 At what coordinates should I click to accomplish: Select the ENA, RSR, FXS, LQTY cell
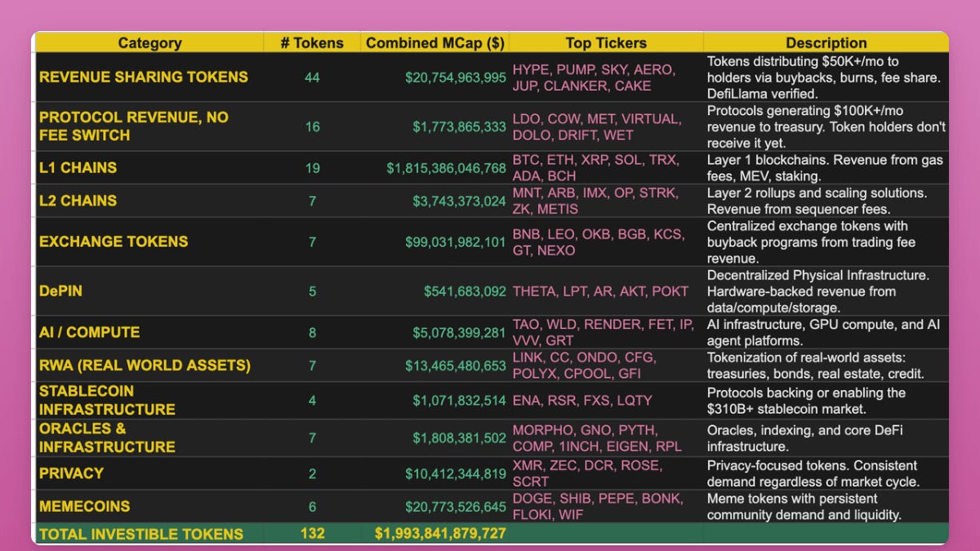coord(606,400)
